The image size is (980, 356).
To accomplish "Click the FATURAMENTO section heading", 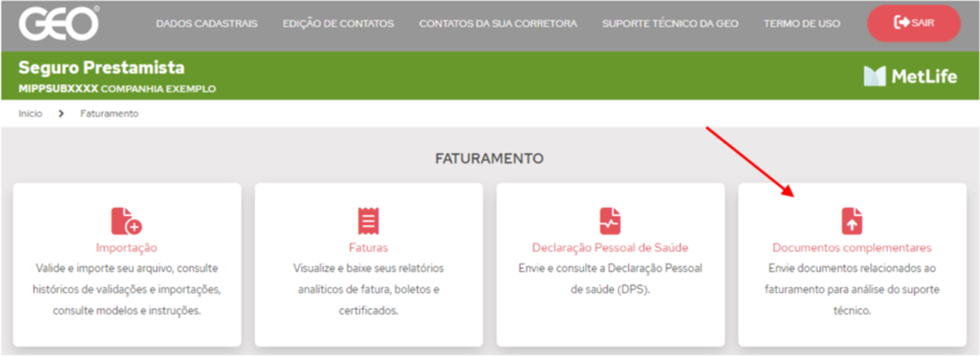I will coord(489,159).
